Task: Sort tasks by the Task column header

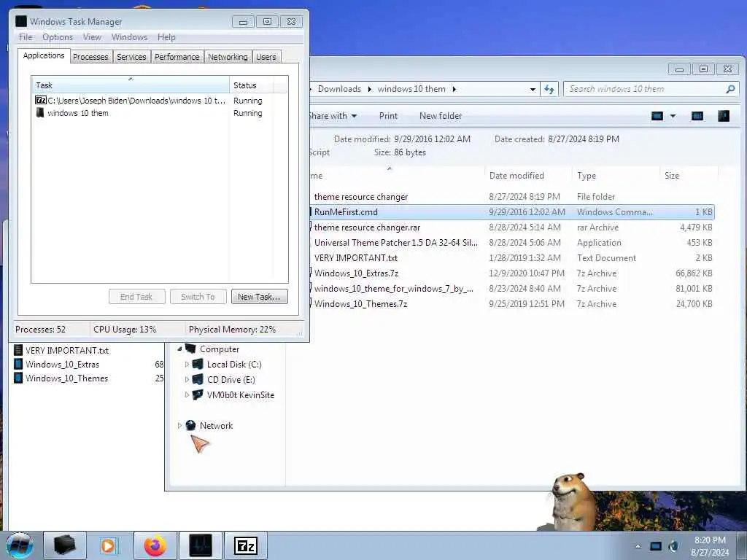Action: click(130, 85)
